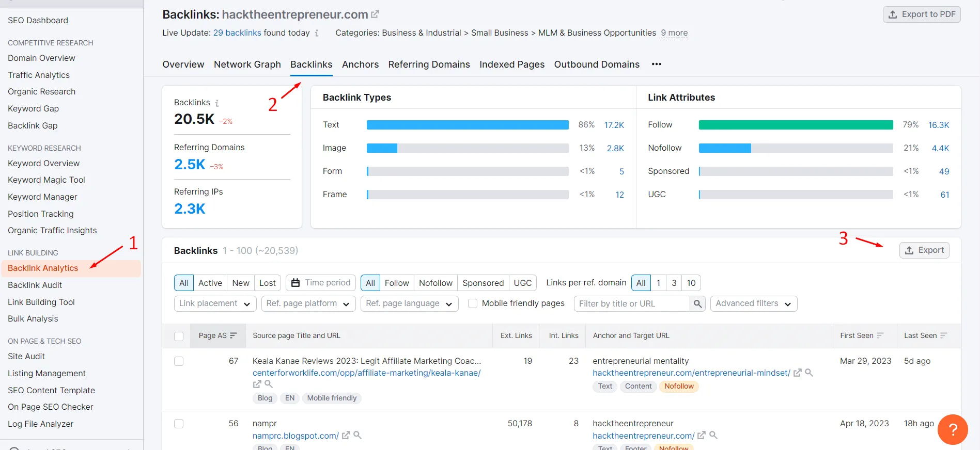Expand the 9 more categories link
The image size is (980, 450).
coord(674,33)
